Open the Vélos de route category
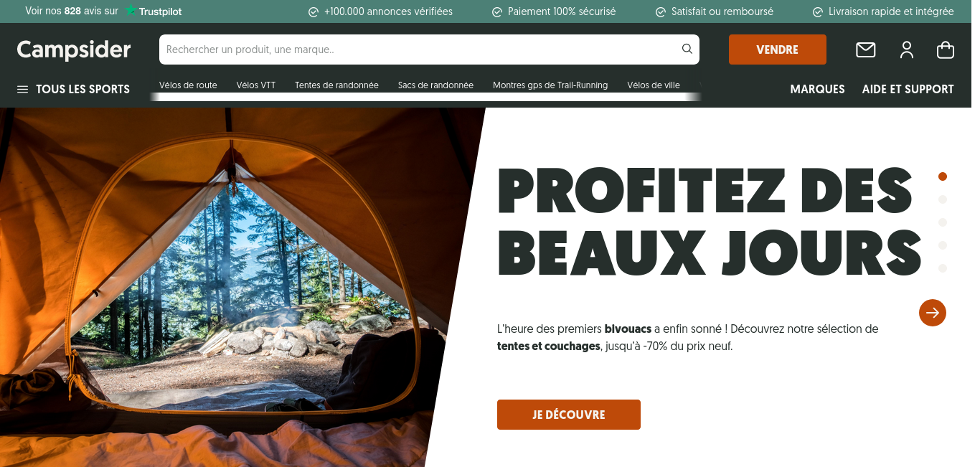This screenshot has height=467, width=980. coord(188,85)
